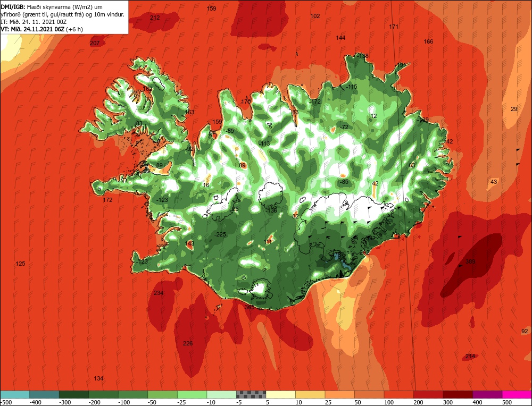Select the '16' value in west Iceland

pos(206,185)
